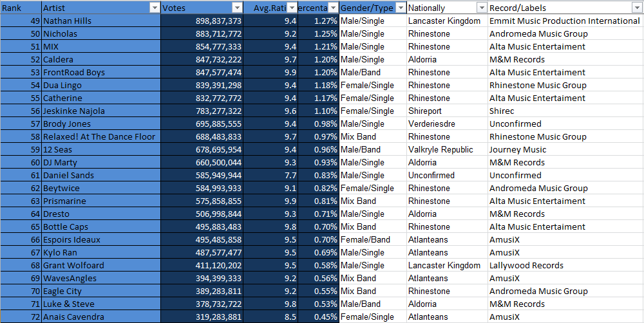Select the artist cell Luke & Steve
The height and width of the screenshot is (323, 644).
(100, 304)
